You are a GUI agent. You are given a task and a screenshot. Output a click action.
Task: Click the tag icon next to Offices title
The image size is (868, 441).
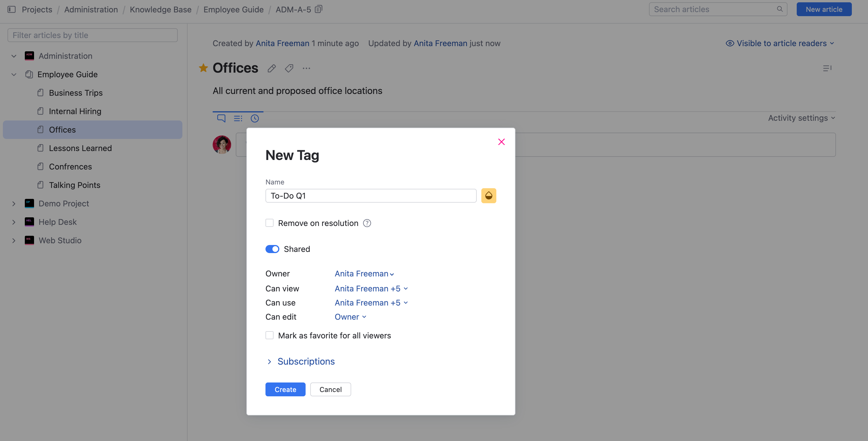[289, 68]
